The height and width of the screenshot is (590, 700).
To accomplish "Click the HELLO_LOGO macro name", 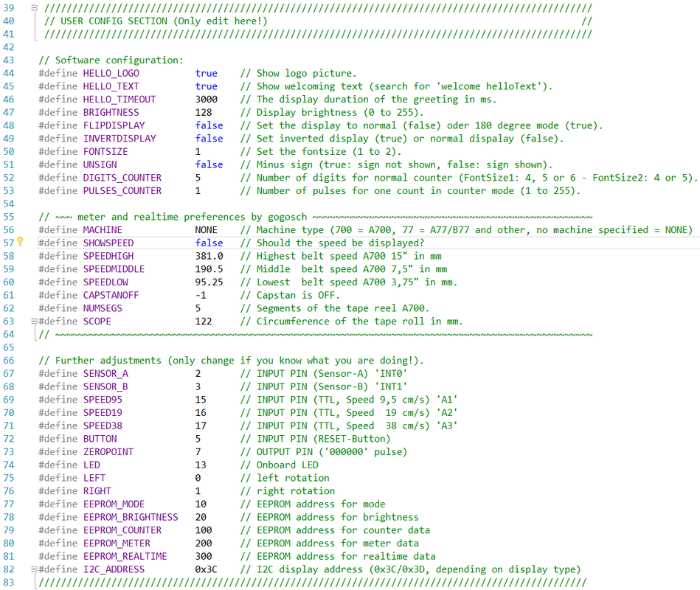I will (111, 73).
